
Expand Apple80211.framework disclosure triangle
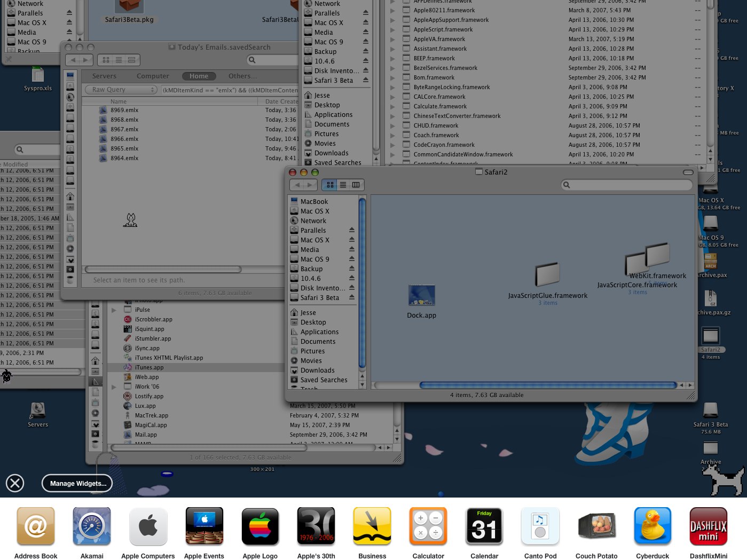392,10
